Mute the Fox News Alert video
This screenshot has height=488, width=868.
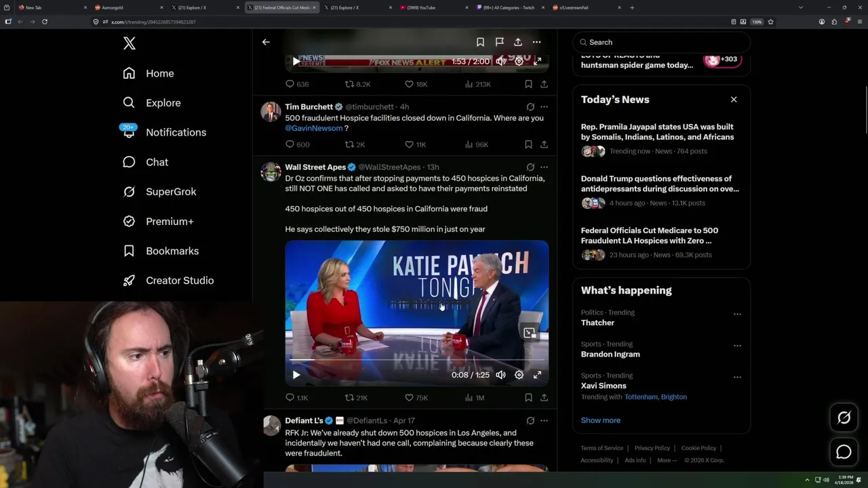point(500,62)
